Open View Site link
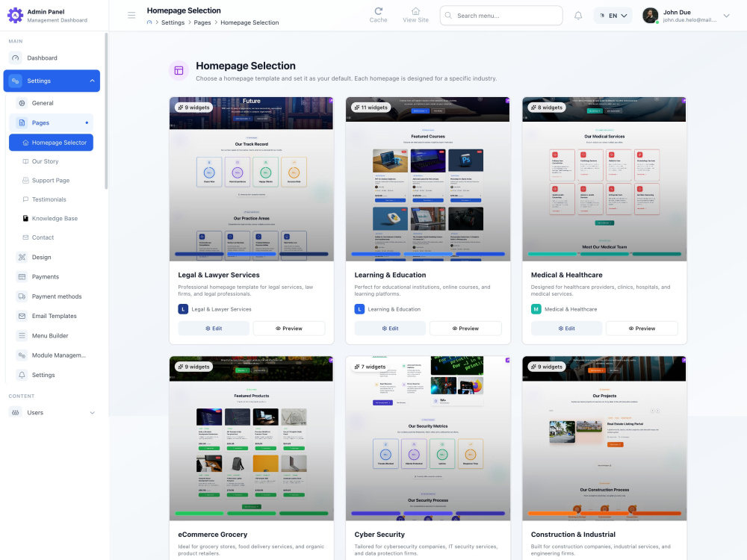 (x=415, y=15)
